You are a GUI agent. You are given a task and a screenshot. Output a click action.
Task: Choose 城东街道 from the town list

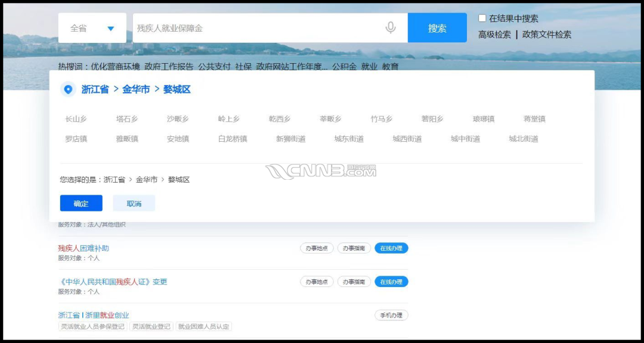point(349,139)
